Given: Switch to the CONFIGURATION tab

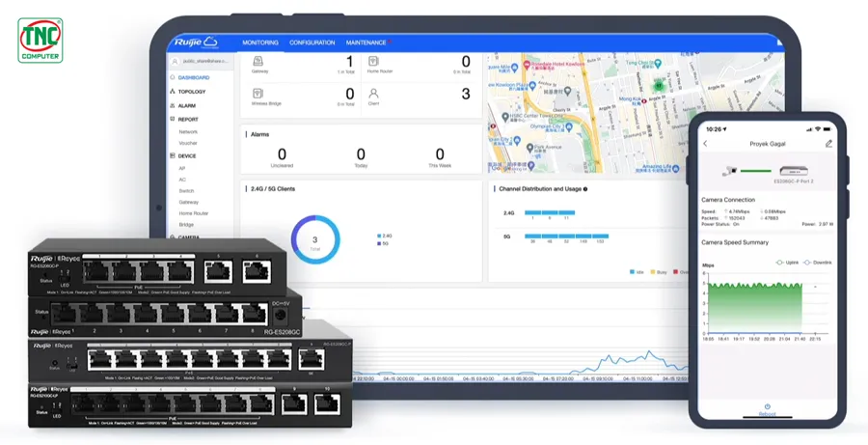Looking at the screenshot, I should [x=312, y=42].
